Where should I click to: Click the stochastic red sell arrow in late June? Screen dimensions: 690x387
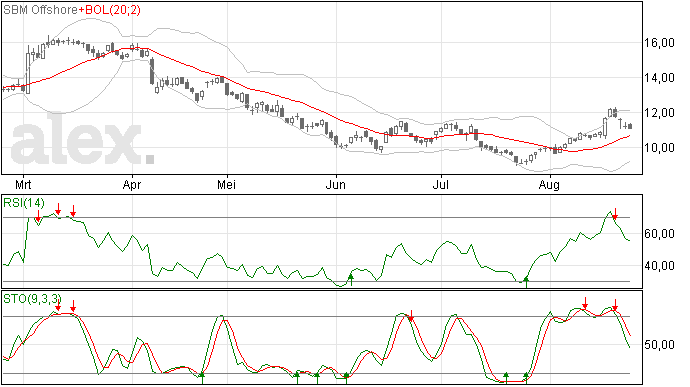[411, 316]
